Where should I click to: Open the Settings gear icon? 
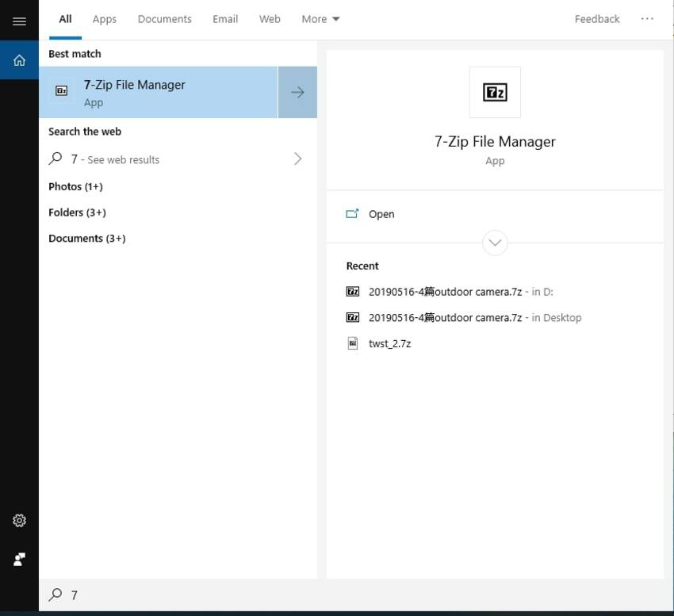pos(19,520)
